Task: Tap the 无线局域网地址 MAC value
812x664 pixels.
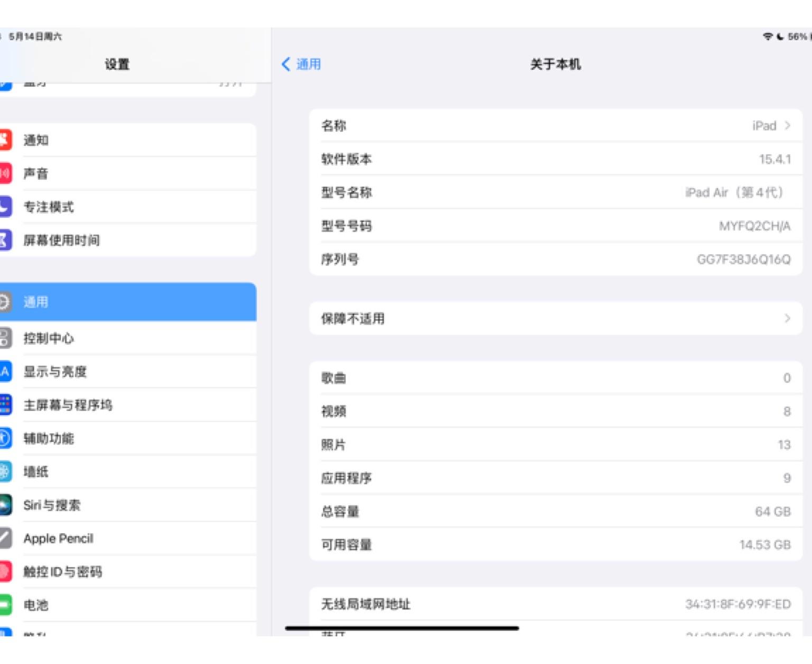Action: point(738,604)
